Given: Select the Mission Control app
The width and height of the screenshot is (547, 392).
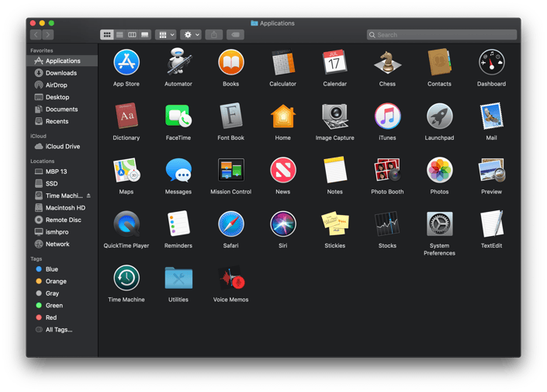Looking at the screenshot, I should click(230, 170).
